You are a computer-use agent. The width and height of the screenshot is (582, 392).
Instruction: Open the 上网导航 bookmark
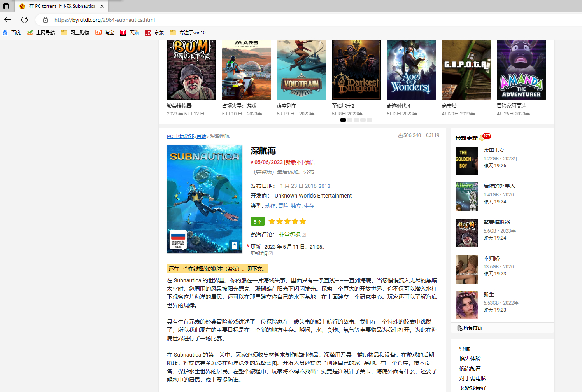(41, 33)
